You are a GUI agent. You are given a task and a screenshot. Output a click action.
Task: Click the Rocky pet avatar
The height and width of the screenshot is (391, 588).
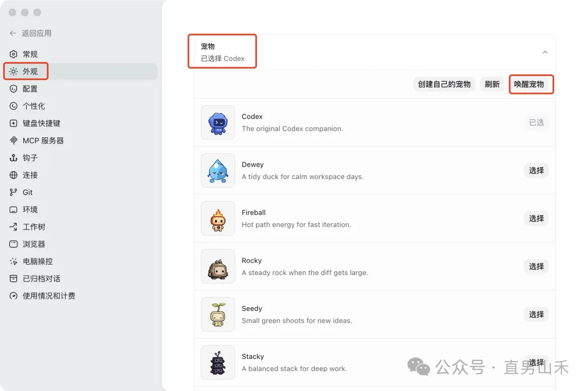(218, 267)
